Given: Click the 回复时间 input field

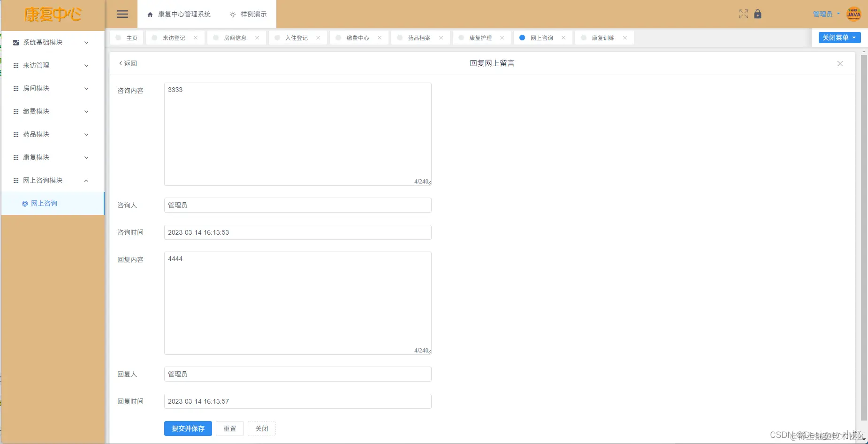Looking at the screenshot, I should [298, 401].
